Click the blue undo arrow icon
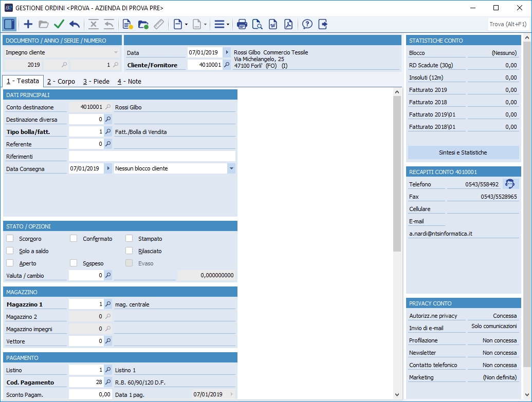Image resolution: width=532 pixels, height=402 pixels. [75, 24]
